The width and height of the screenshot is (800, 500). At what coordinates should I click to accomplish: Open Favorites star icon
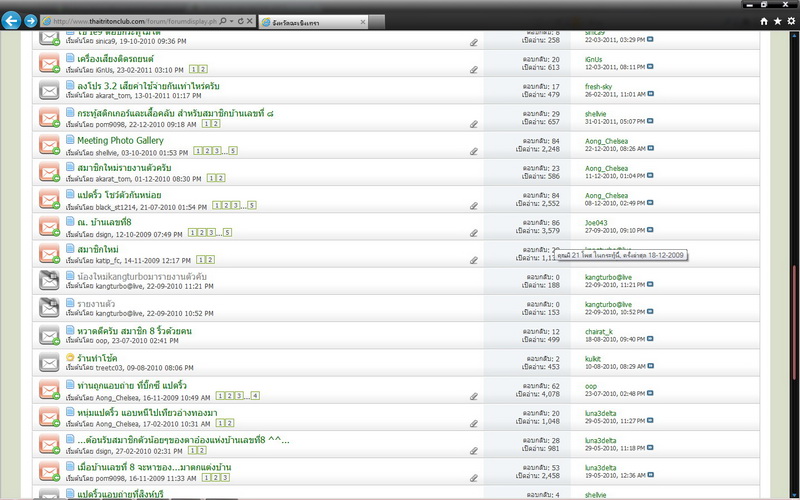[x=778, y=21]
